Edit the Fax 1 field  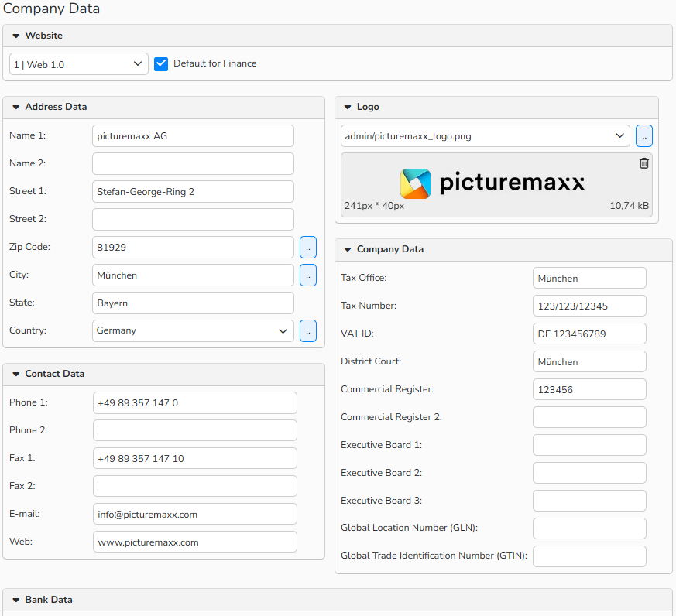pos(195,458)
